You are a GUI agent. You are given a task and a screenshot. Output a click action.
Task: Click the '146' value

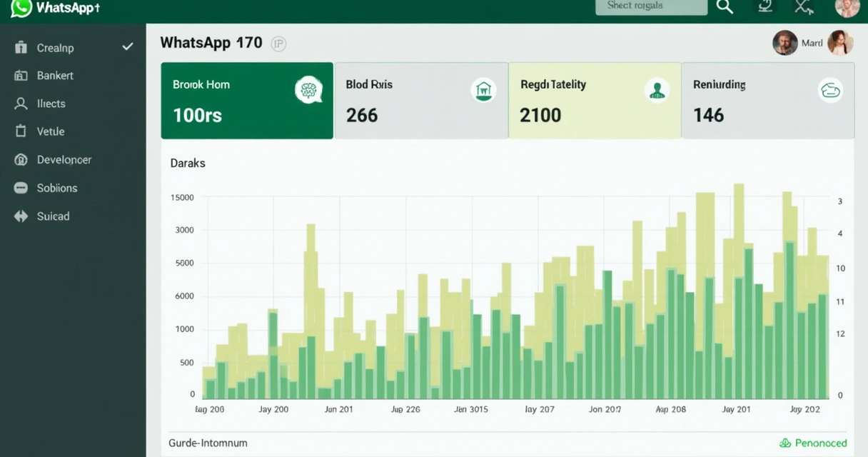click(708, 115)
